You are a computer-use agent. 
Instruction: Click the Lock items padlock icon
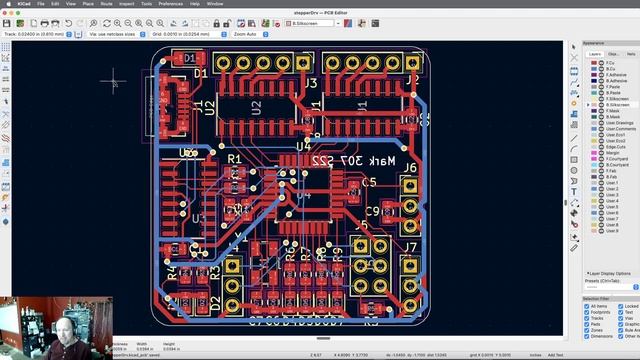click(216, 24)
